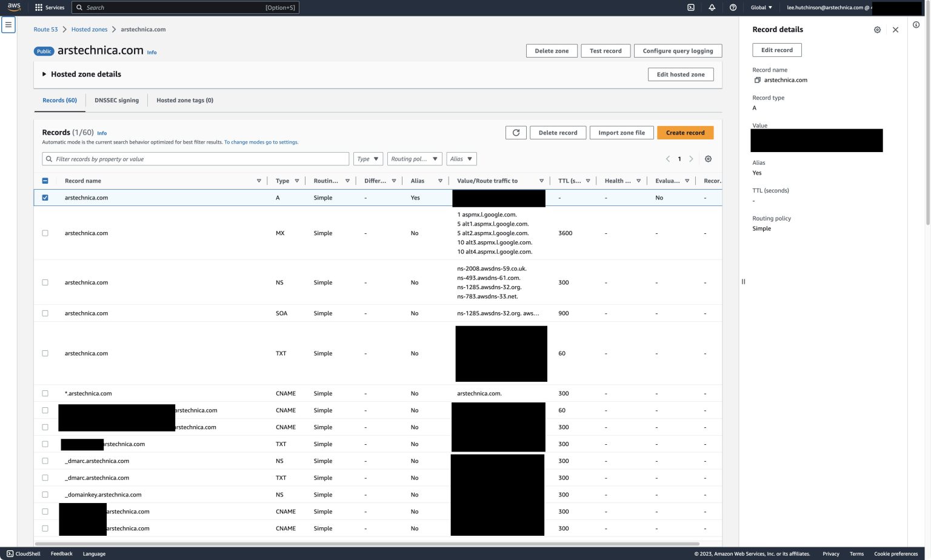
Task: Click the Create record button
Action: click(685, 133)
